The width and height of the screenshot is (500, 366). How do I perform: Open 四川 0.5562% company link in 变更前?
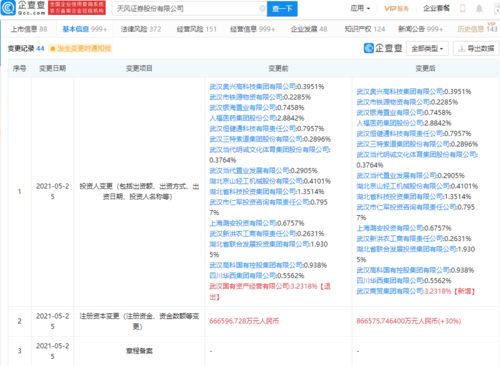(x=243, y=276)
